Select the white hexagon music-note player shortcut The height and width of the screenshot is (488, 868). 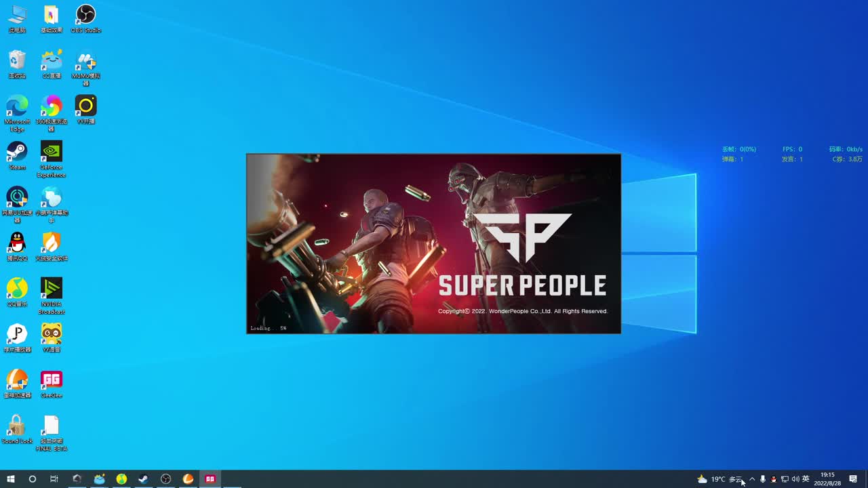(x=17, y=338)
